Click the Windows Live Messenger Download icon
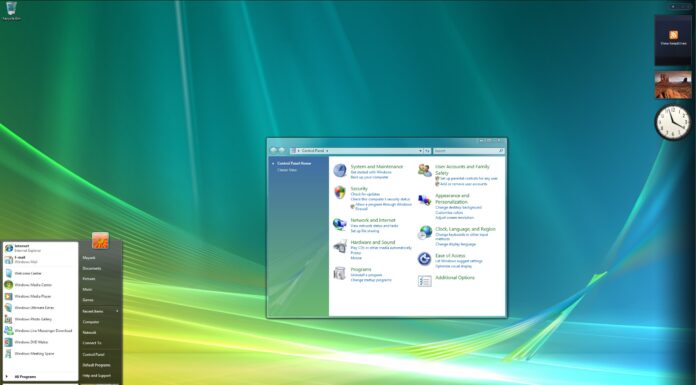 click(8, 331)
